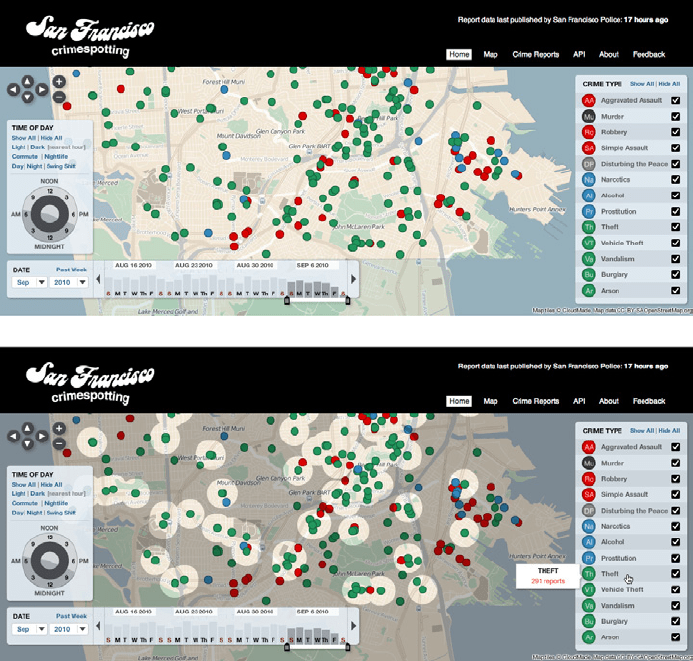
Task: Open Feedback page in bottom screenshot
Action: (649, 401)
